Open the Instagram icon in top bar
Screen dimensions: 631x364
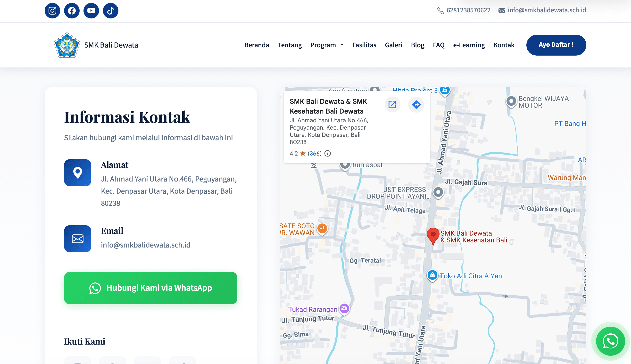(x=52, y=10)
